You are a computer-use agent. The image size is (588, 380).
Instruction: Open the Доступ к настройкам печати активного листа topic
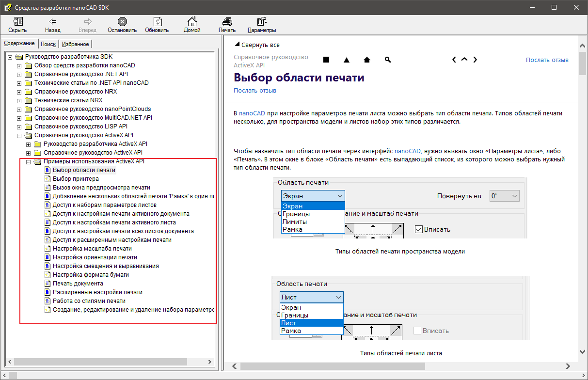pos(114,222)
